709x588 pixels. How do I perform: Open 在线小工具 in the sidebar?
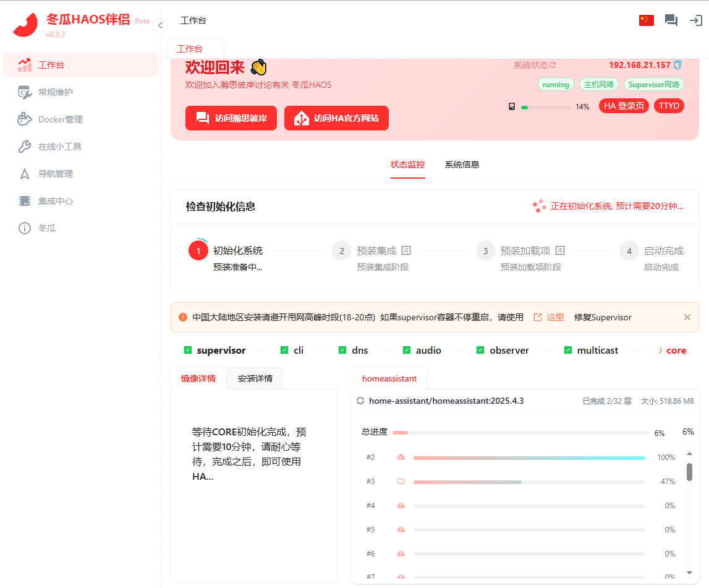[x=80, y=147]
